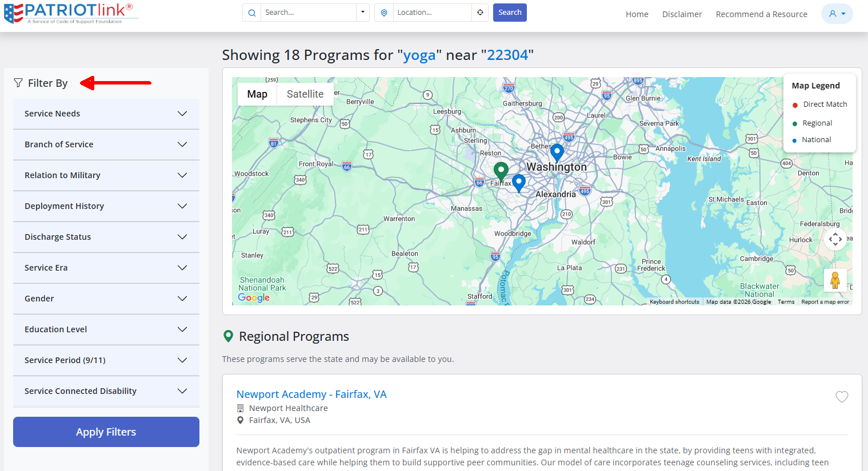Click the Google logo on map

[254, 297]
